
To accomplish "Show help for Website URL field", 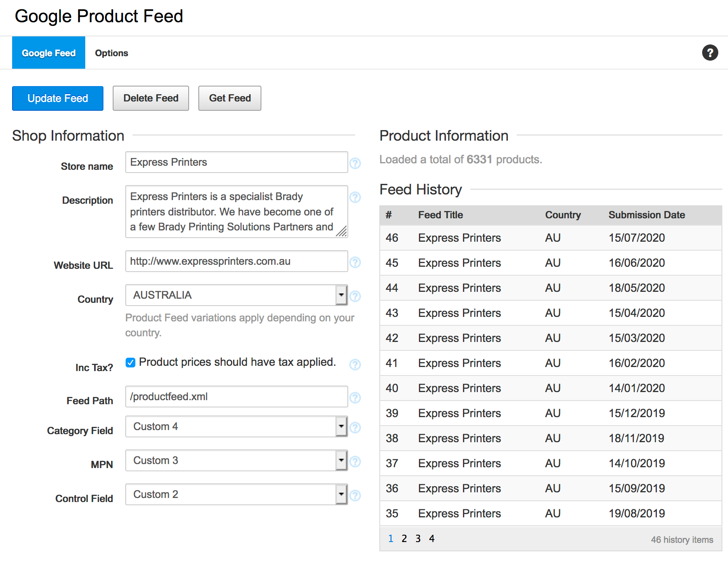I will 355,262.
